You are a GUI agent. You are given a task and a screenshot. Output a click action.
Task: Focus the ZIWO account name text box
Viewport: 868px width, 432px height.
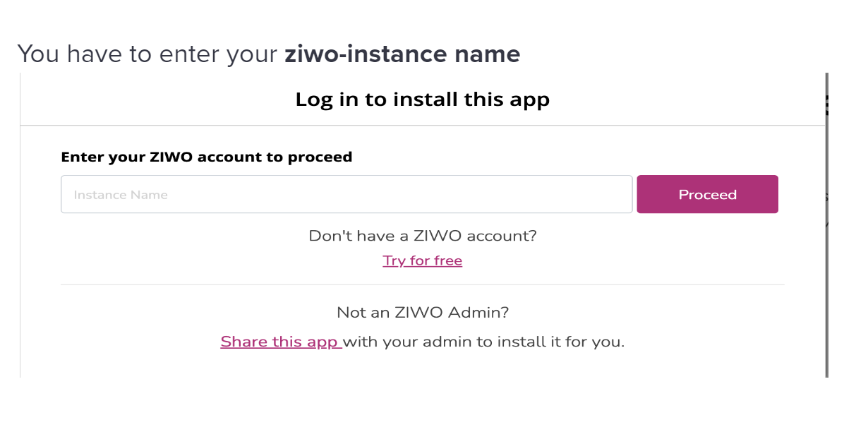[346, 194]
